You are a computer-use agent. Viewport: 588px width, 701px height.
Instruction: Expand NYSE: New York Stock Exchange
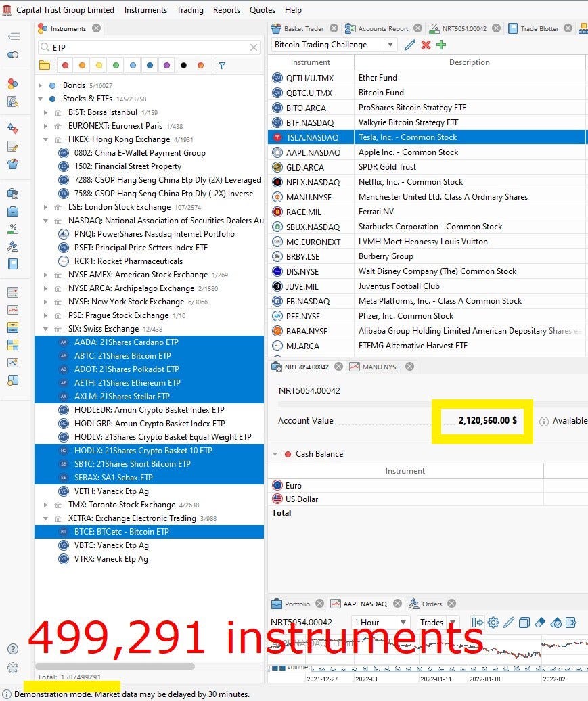(x=45, y=302)
